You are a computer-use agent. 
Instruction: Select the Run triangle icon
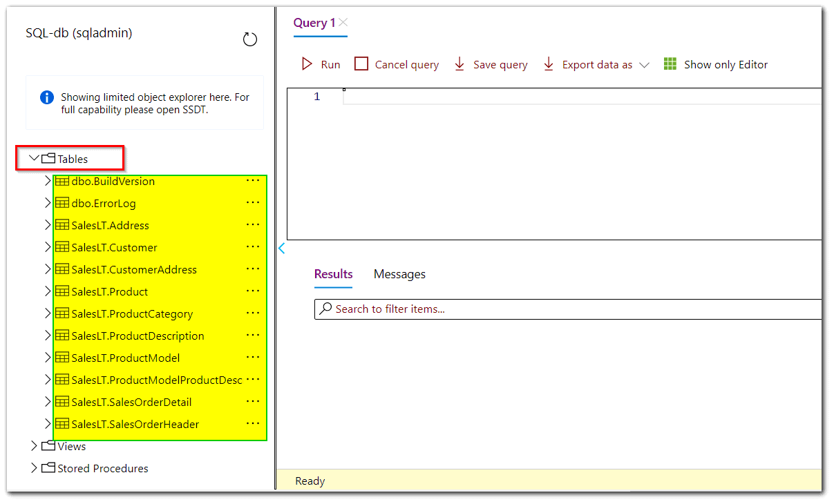(x=306, y=64)
